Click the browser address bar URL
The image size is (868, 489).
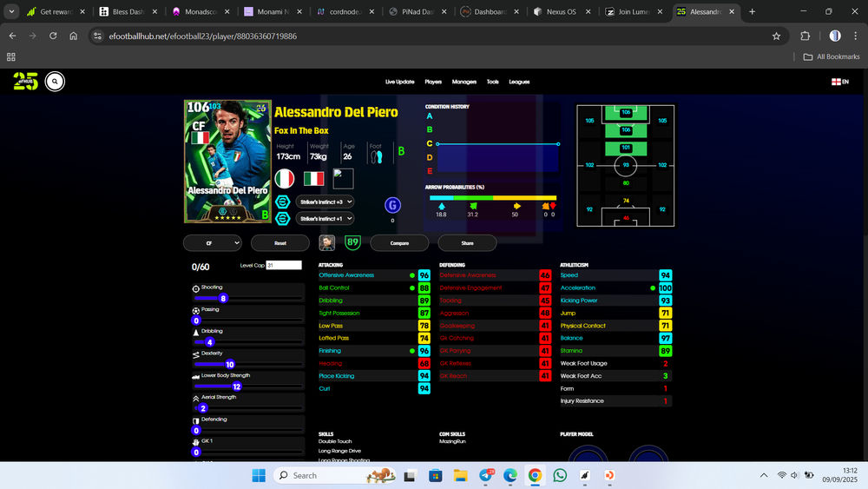coord(202,36)
